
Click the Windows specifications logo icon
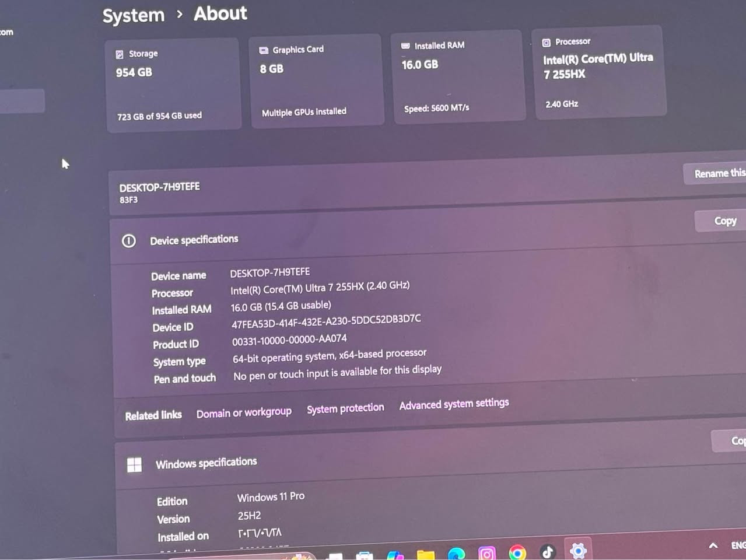135,464
